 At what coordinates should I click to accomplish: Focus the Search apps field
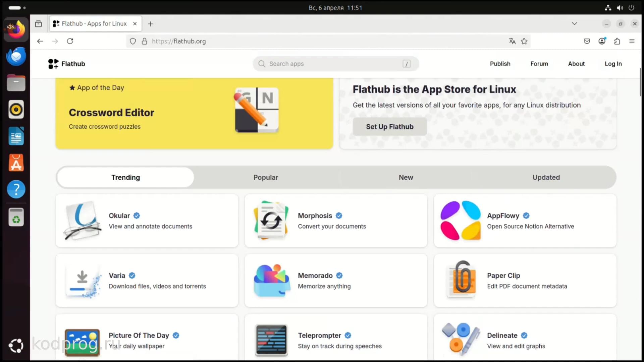336,64
